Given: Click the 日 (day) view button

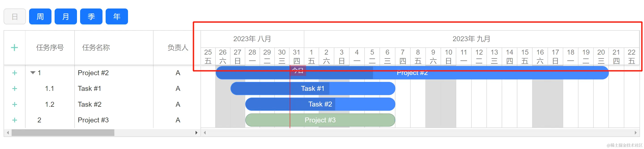Looking at the screenshot, I should point(15,17).
